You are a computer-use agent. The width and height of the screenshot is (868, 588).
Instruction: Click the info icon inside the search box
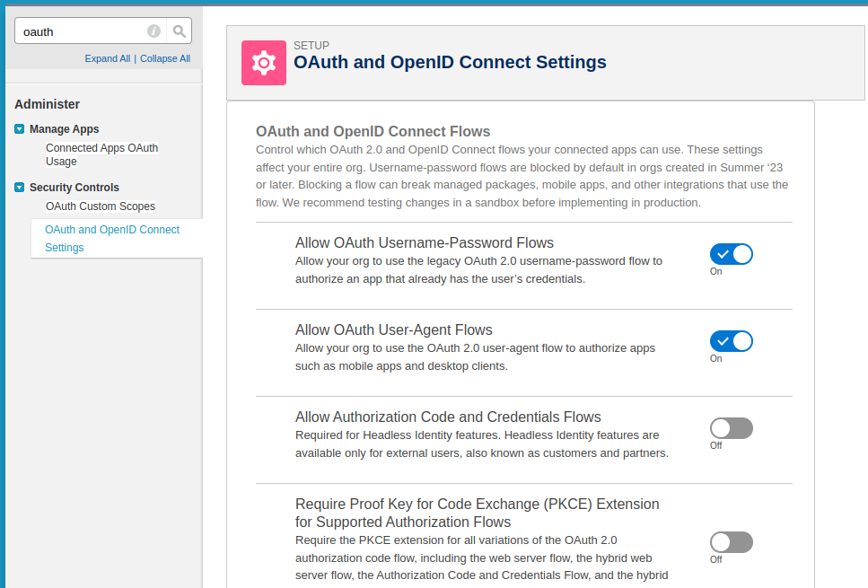tap(153, 31)
